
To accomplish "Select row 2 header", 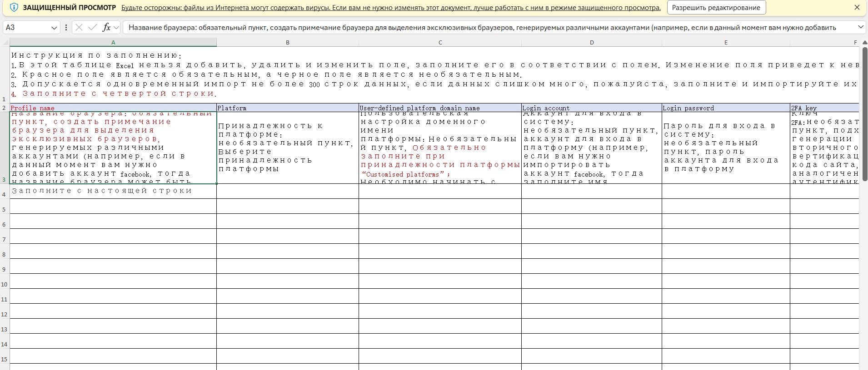I will 5,108.
